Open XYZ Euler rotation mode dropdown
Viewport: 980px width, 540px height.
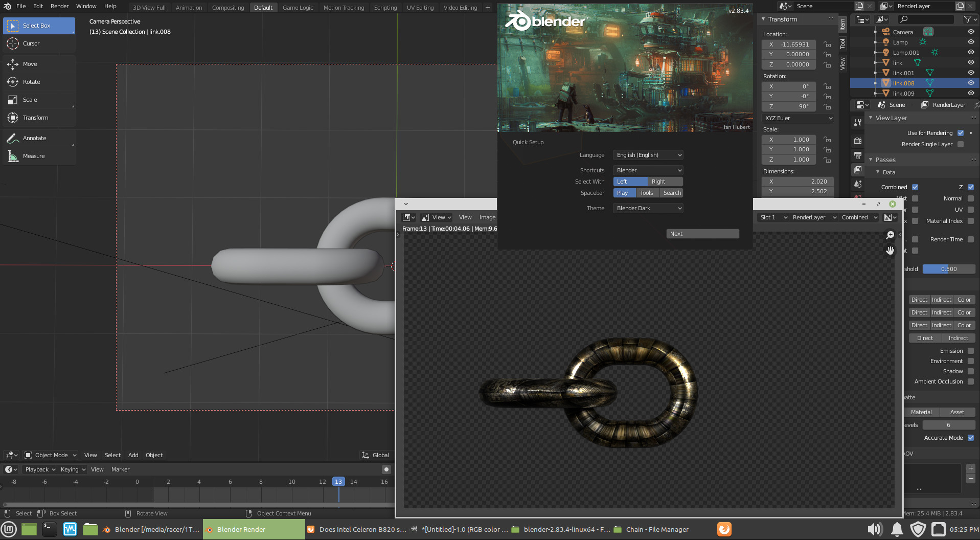tap(798, 118)
